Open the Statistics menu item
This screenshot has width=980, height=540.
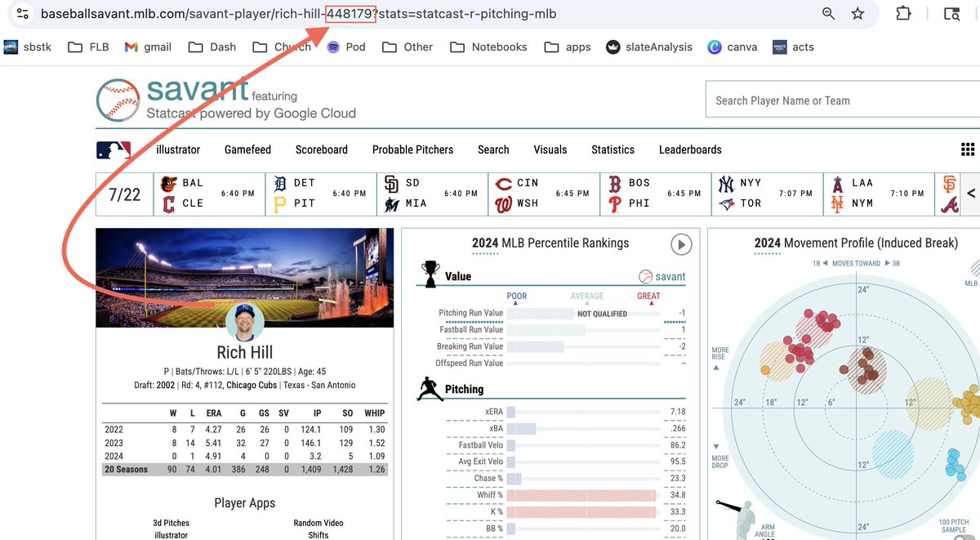pos(612,150)
